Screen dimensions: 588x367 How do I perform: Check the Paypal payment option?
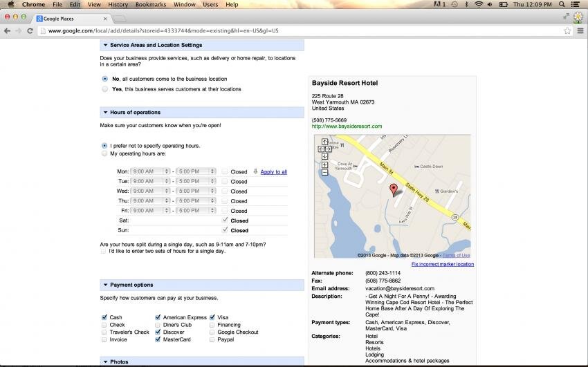(x=212, y=339)
